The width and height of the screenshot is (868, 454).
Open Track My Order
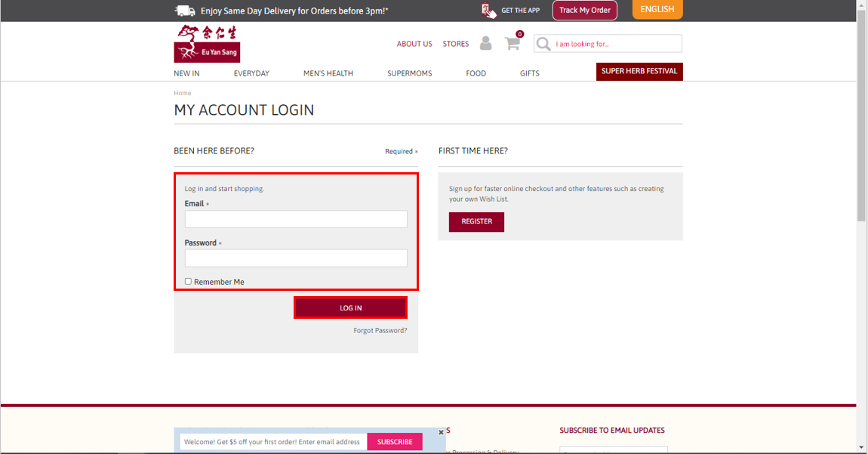pyautogui.click(x=584, y=11)
